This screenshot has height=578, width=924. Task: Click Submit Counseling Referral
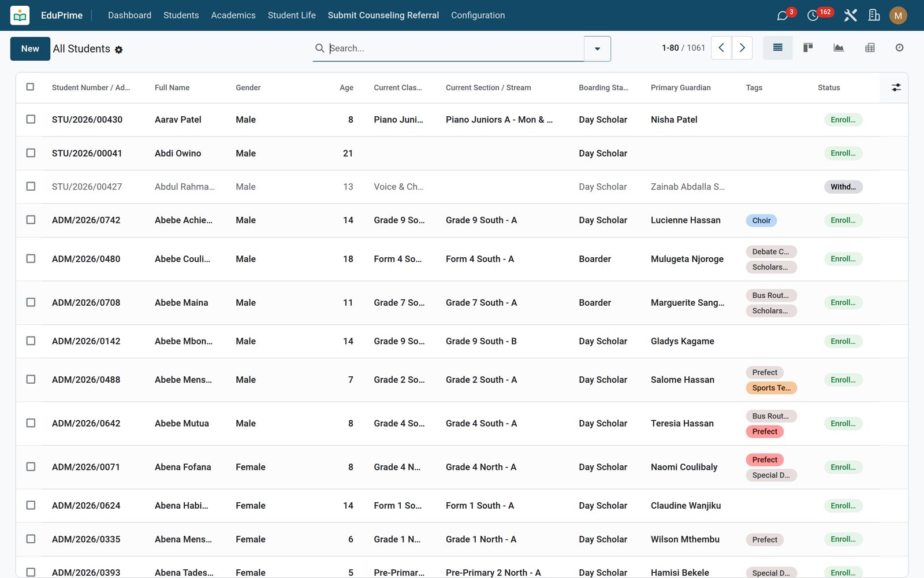(383, 16)
